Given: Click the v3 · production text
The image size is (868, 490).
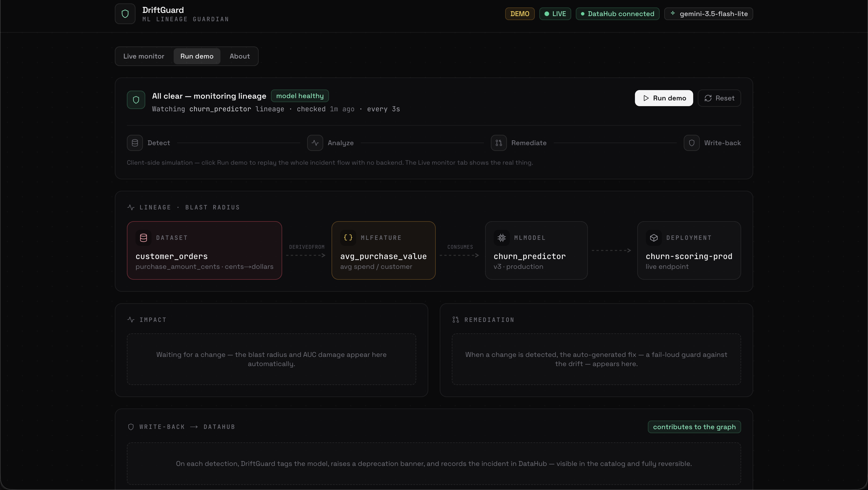Looking at the screenshot, I should click(518, 267).
